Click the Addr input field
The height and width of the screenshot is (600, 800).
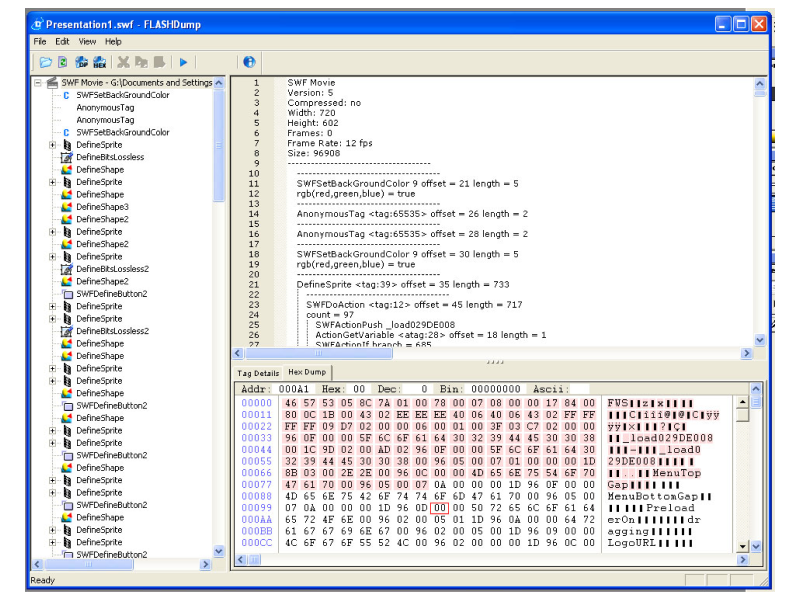click(x=291, y=387)
